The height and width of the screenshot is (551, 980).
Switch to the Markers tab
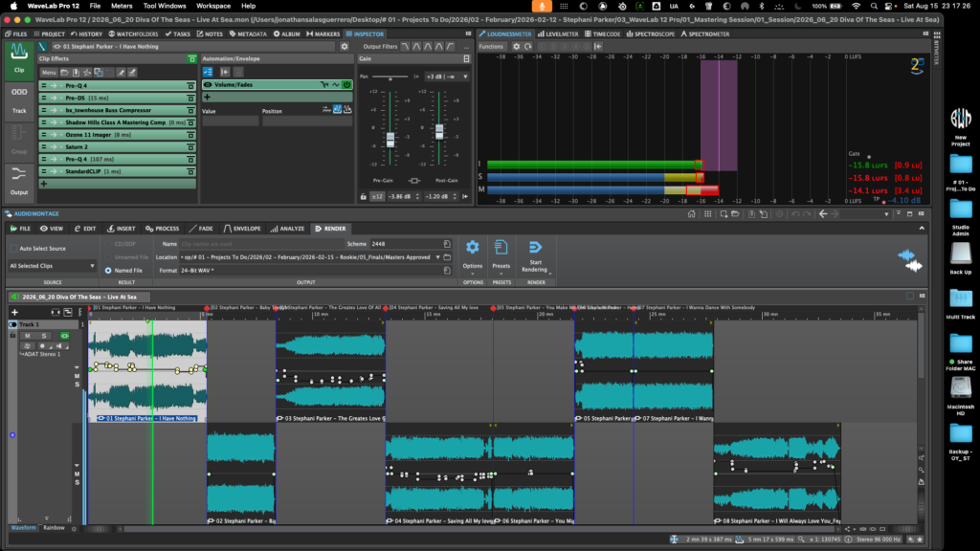point(323,33)
